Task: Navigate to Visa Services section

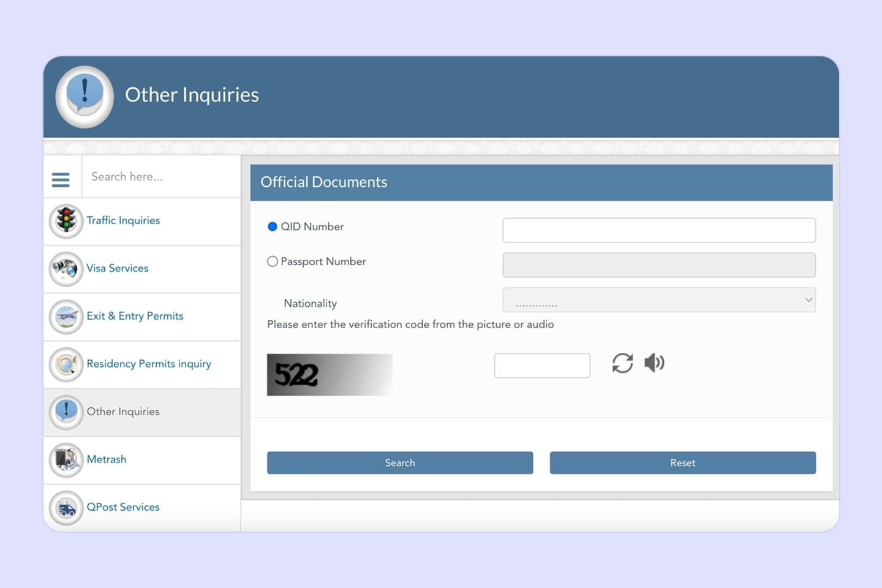Action: (118, 268)
